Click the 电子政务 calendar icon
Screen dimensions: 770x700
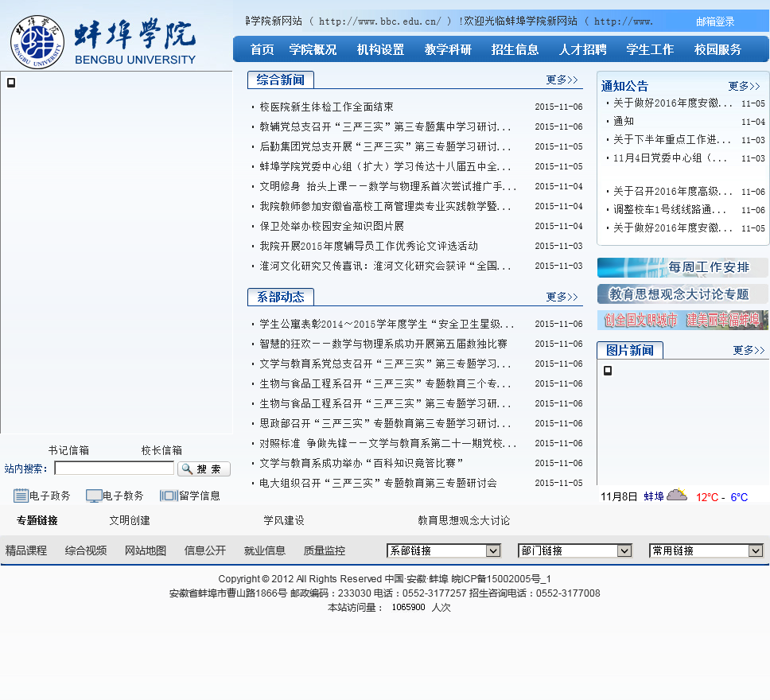click(21, 496)
